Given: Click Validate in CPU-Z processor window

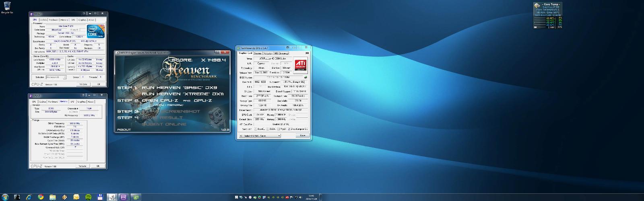Looking at the screenshot, I should [83, 84].
